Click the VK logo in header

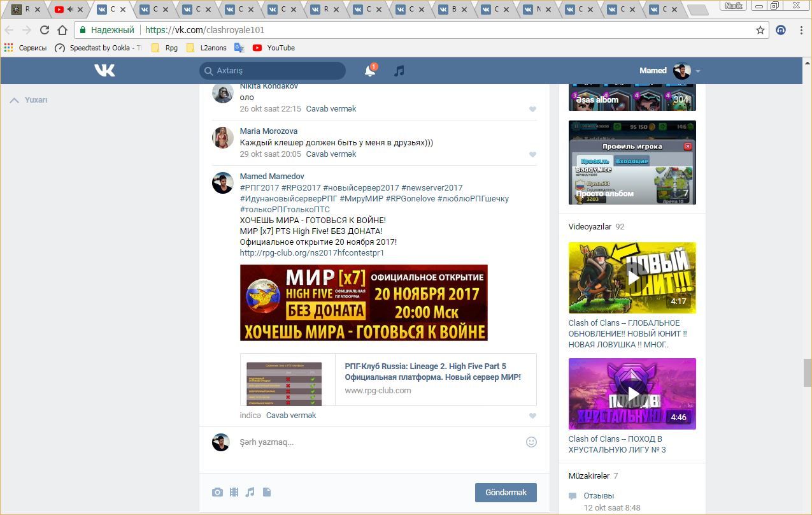click(104, 70)
